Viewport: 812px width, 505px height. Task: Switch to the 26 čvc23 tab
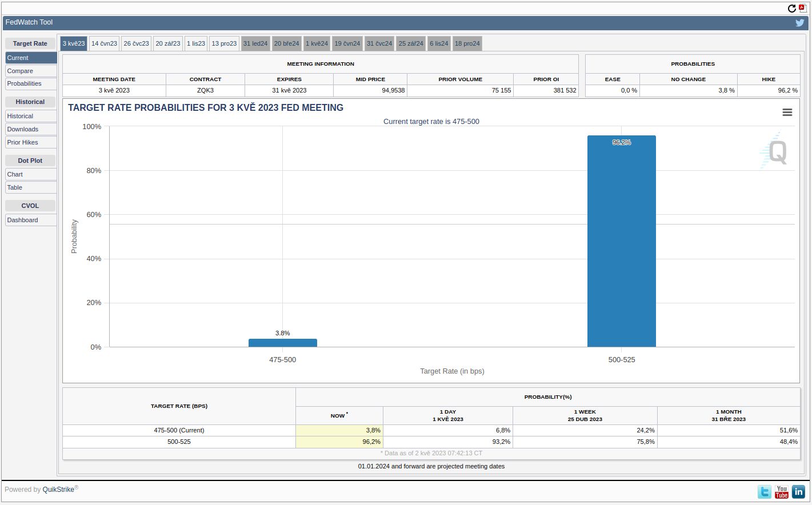(x=136, y=43)
